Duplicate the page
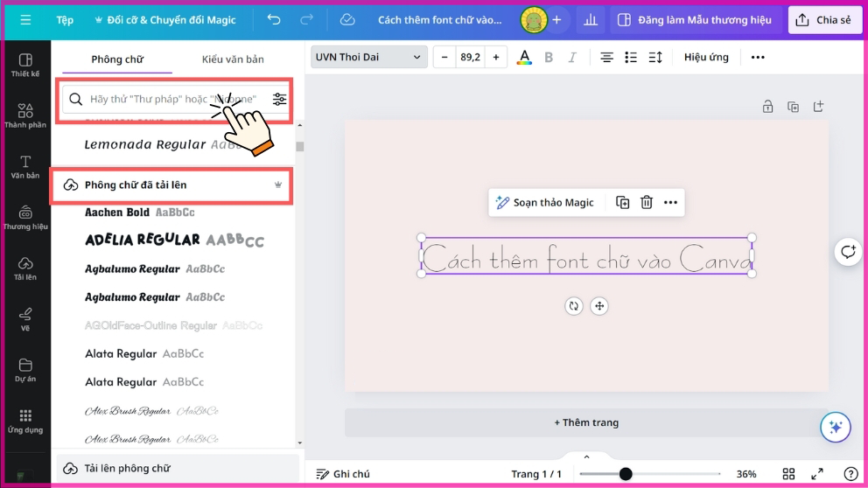 793,106
